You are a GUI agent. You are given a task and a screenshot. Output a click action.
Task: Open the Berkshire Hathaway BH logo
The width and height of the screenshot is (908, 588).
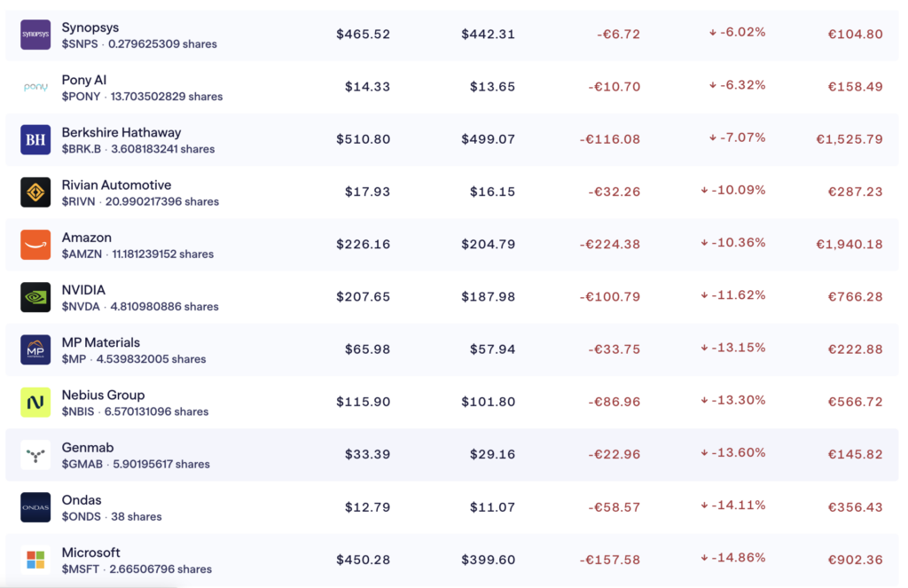click(35, 140)
